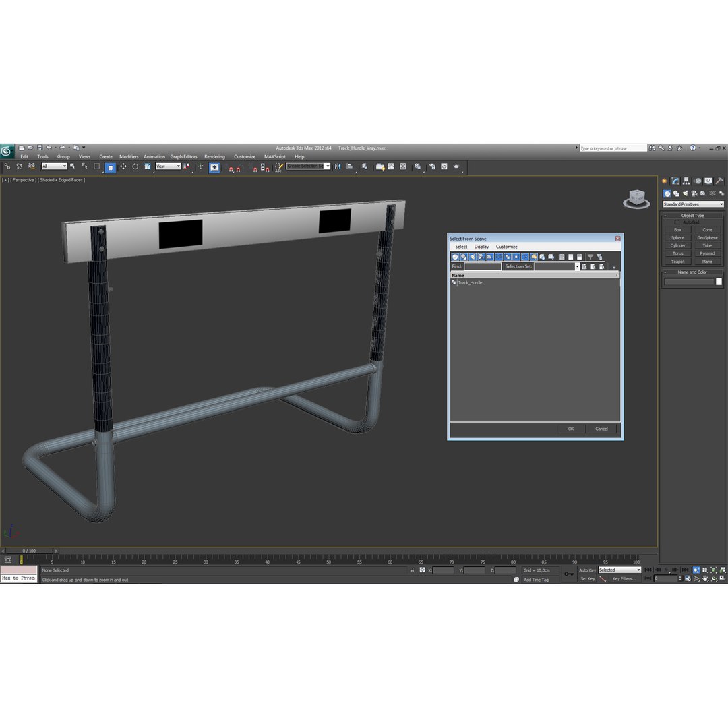Click the Unlink Selection tool icon

pos(19,166)
